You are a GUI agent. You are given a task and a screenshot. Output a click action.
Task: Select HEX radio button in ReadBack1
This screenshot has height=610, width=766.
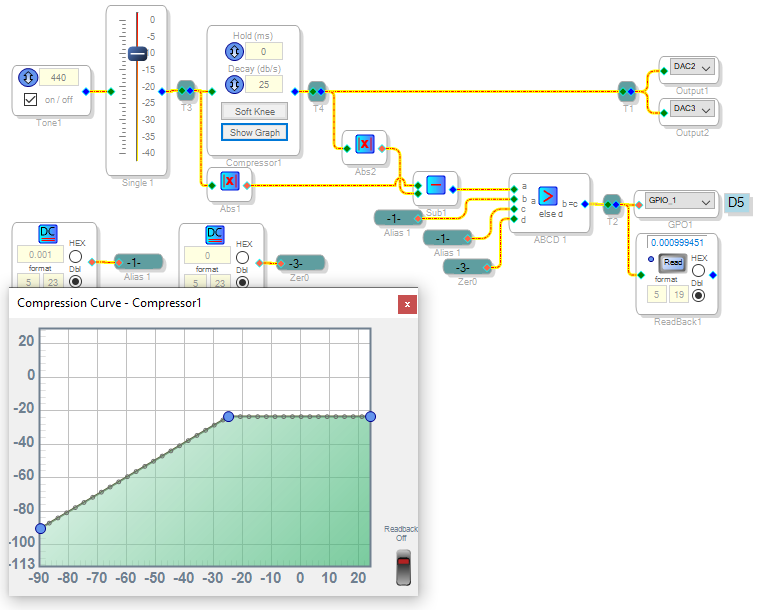click(x=699, y=270)
